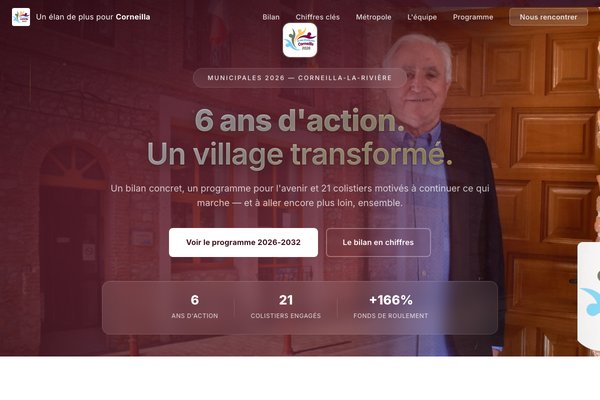This screenshot has width=600, height=400.
Task: Click the 6 ans d'action headline
Action: pos(300,121)
